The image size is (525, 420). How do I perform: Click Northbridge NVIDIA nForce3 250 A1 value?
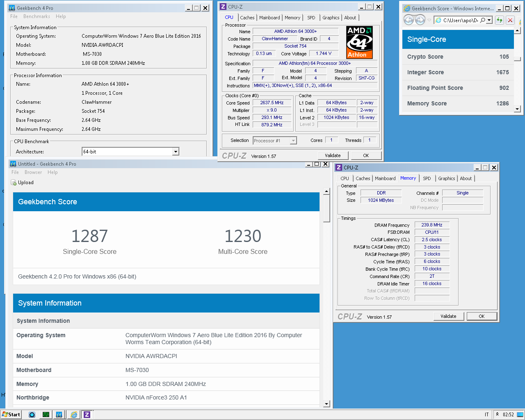pos(156,397)
